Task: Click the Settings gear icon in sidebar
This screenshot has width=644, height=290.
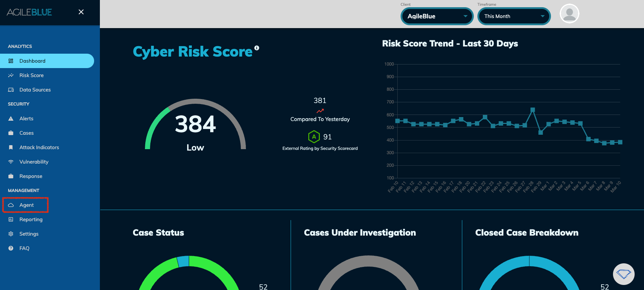Action: tap(11, 234)
